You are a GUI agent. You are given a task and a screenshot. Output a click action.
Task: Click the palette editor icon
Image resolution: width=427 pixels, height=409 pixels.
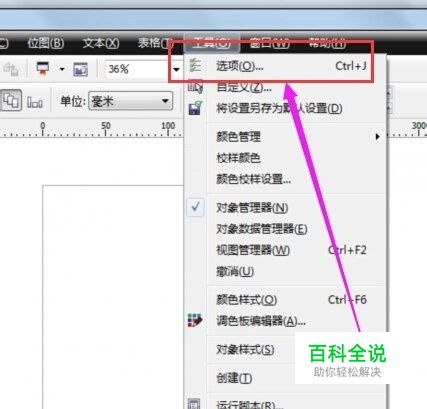(x=195, y=320)
